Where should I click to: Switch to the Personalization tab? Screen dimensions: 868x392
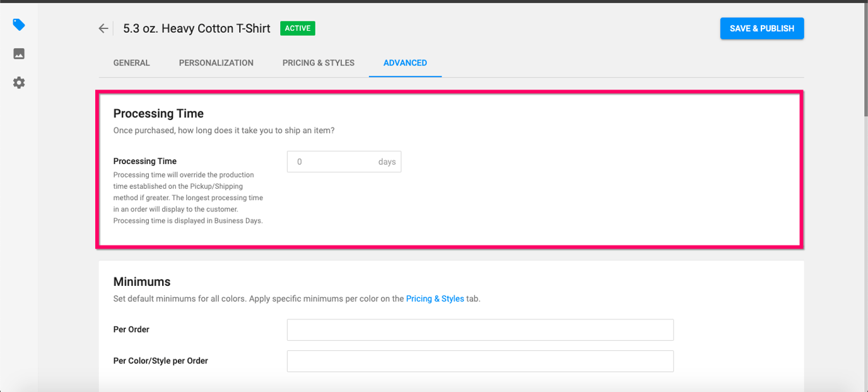coord(216,63)
